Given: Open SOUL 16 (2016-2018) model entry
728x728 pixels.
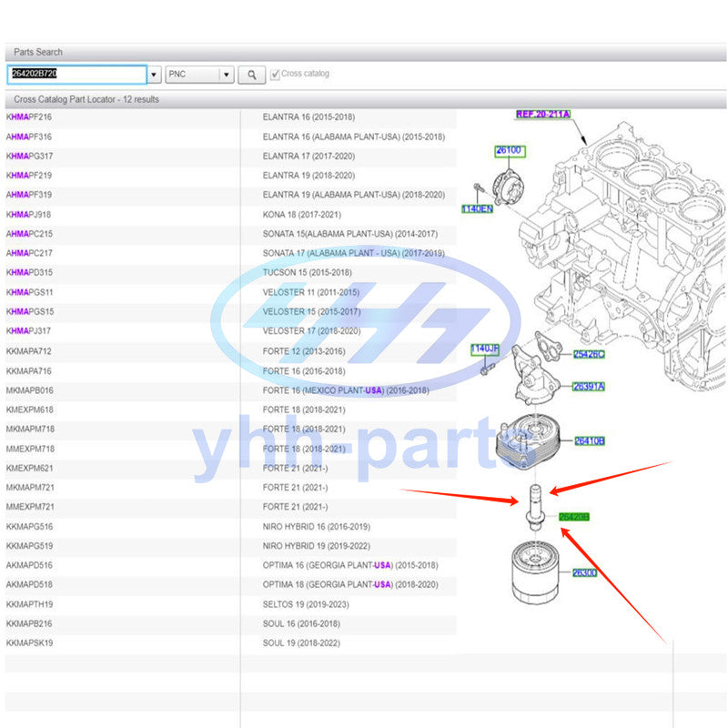Looking at the screenshot, I should [301, 623].
